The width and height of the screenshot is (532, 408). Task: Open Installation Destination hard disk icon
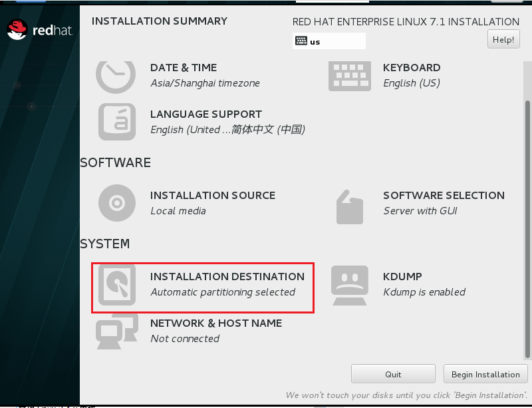point(117,285)
